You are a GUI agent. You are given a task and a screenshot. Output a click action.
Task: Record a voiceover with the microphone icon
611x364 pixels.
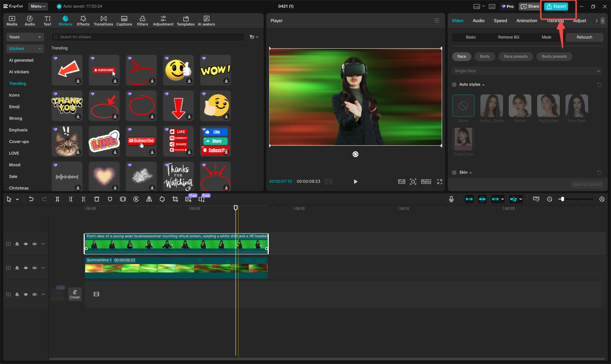coord(451,199)
